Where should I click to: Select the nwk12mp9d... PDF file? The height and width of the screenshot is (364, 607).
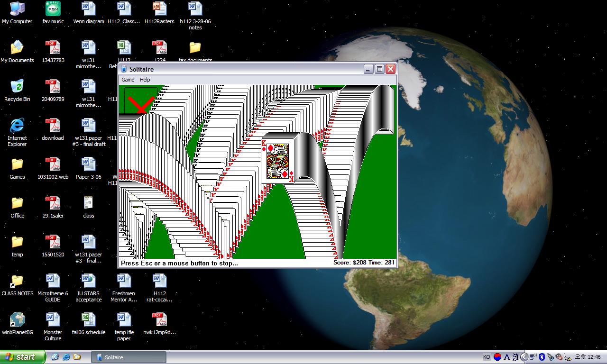159,324
